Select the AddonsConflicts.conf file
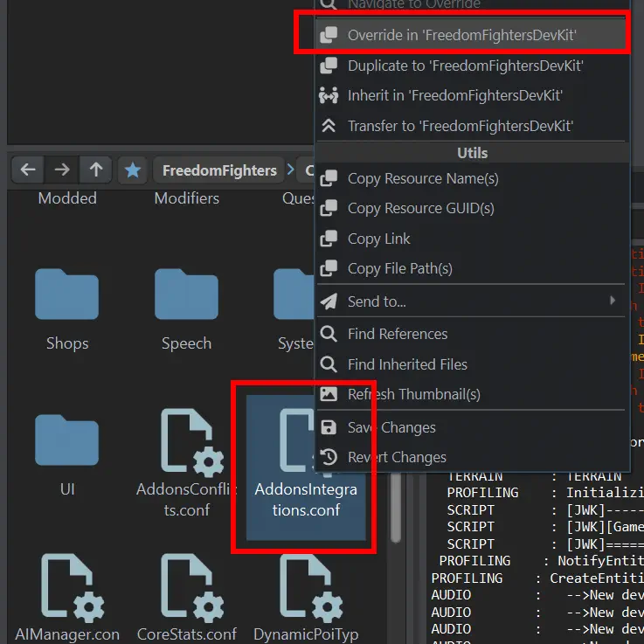Image resolution: width=644 pixels, height=644 pixels. coord(186,446)
